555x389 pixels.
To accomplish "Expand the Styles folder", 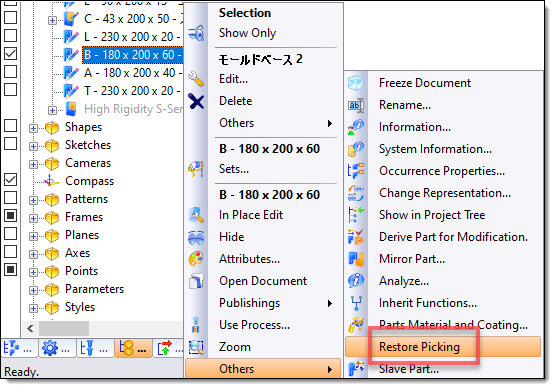I will click(x=33, y=308).
